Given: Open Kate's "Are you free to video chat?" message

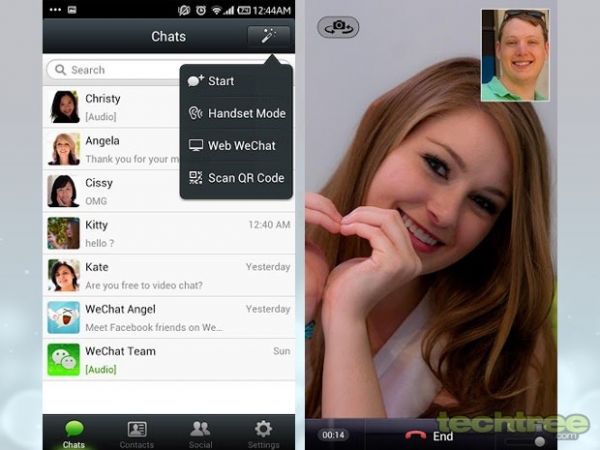Looking at the screenshot, I should click(169, 275).
